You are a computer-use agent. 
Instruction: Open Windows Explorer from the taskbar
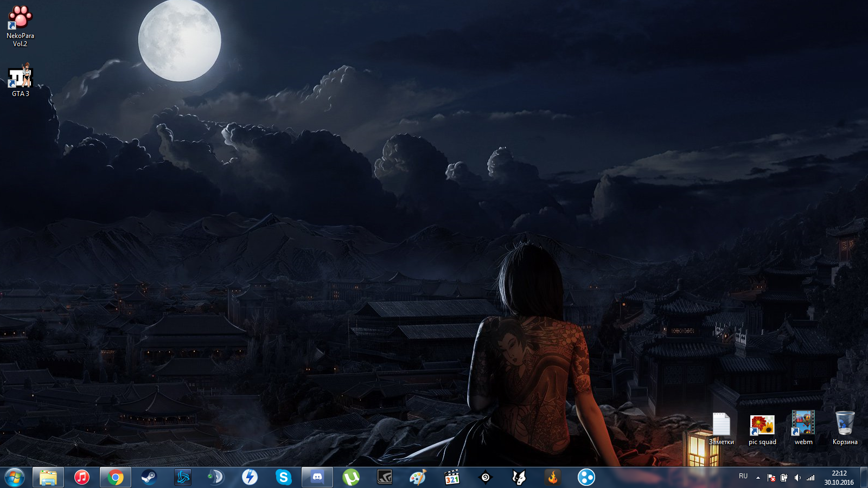48,477
